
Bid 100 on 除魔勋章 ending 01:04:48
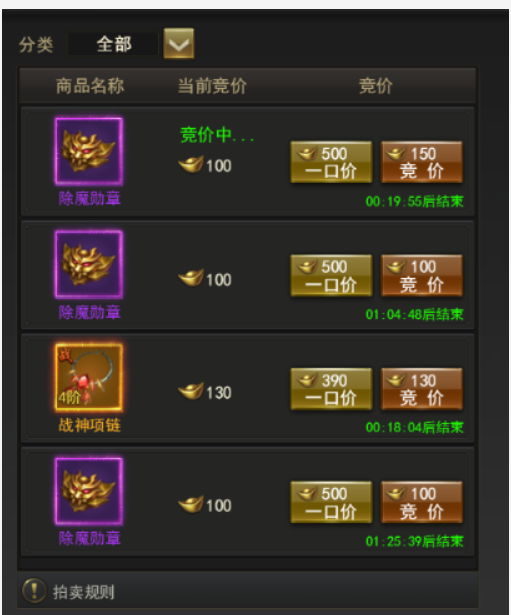422,275
